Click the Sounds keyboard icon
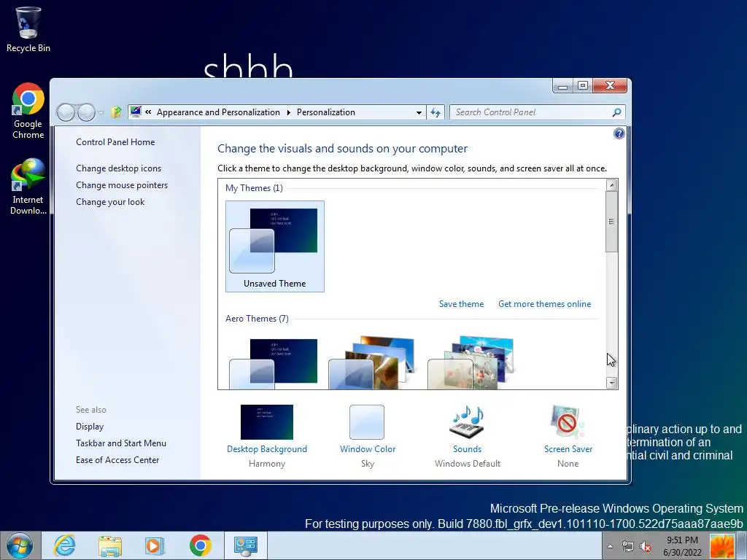This screenshot has width=747, height=560. click(468, 422)
